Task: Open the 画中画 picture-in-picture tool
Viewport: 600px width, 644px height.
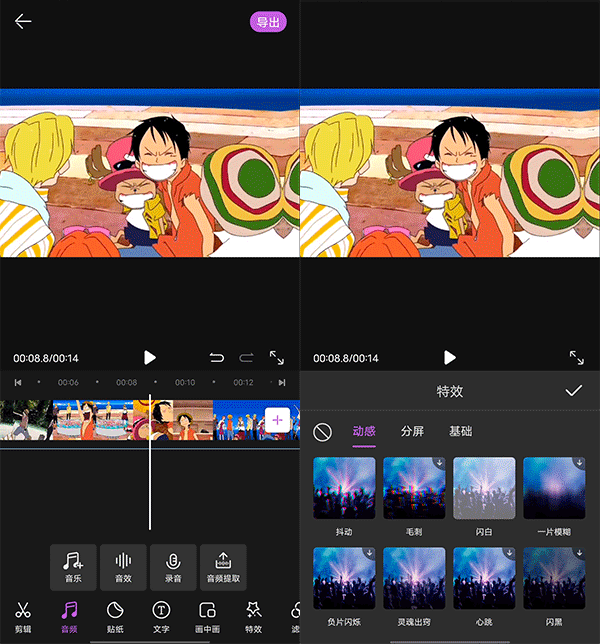Action: (207, 616)
